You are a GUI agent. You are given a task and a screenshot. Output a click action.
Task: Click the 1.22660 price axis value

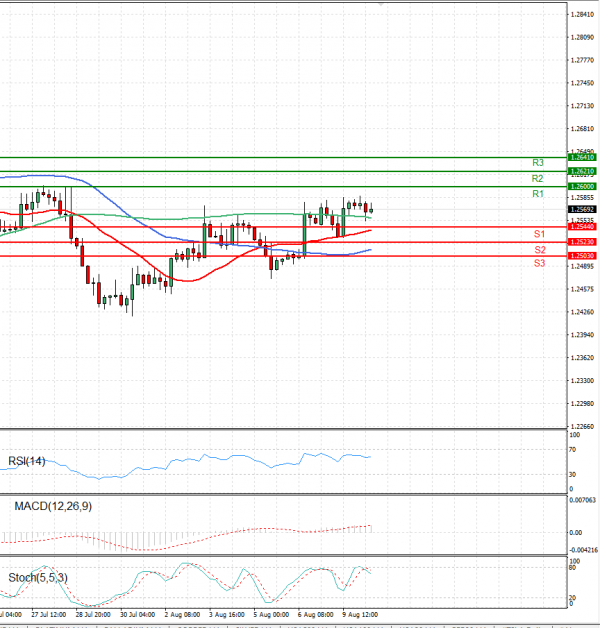582,426
